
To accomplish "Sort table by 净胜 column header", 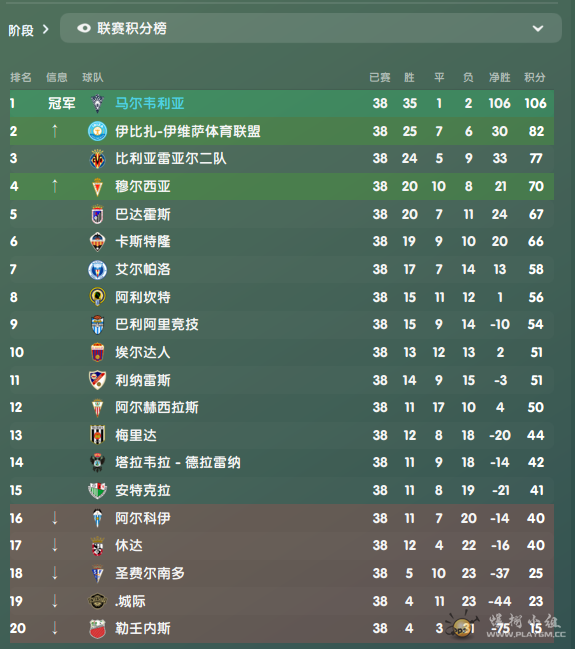I will coord(500,77).
